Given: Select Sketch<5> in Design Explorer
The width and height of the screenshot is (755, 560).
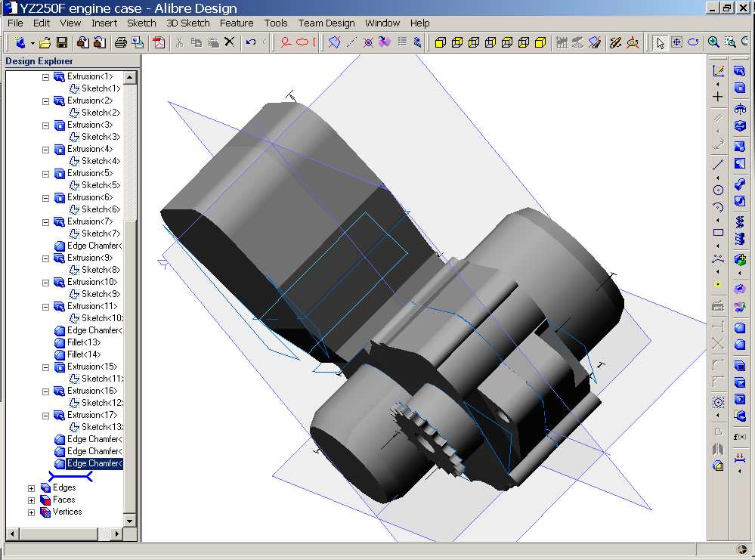Looking at the screenshot, I should point(101,185).
